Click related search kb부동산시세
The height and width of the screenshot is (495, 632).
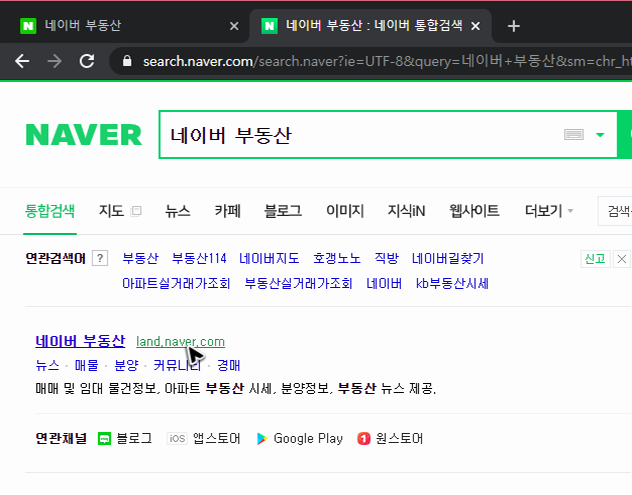pyautogui.click(x=452, y=284)
